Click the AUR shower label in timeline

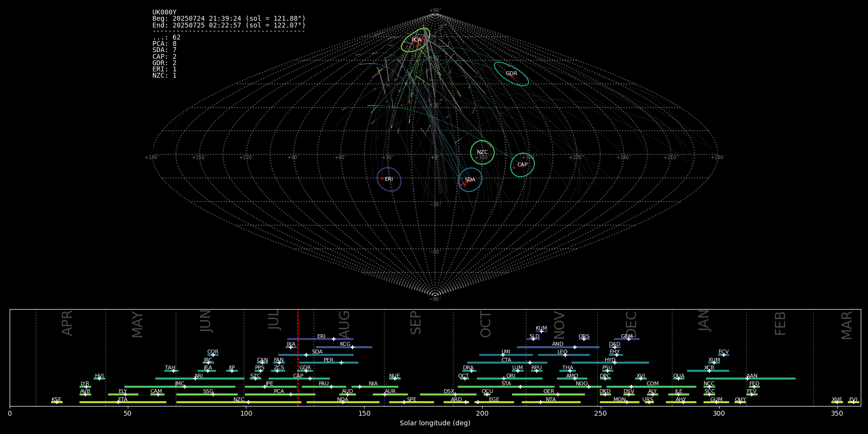click(390, 392)
